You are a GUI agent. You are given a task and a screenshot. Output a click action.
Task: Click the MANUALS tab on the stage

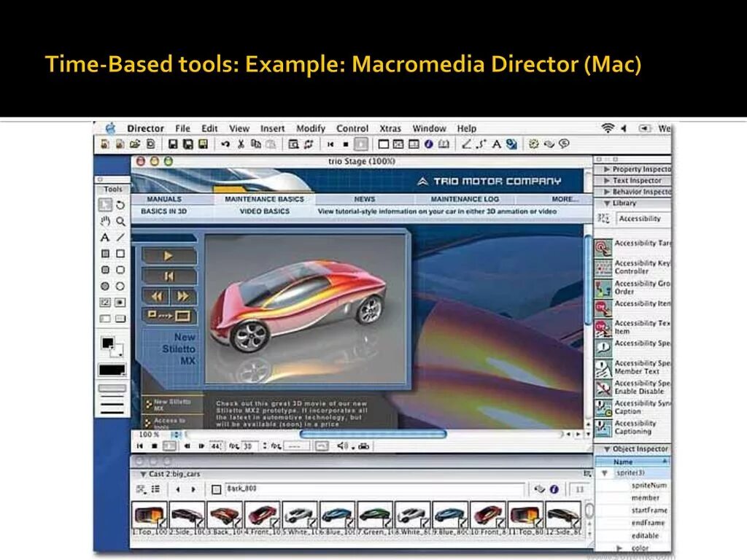click(x=164, y=199)
